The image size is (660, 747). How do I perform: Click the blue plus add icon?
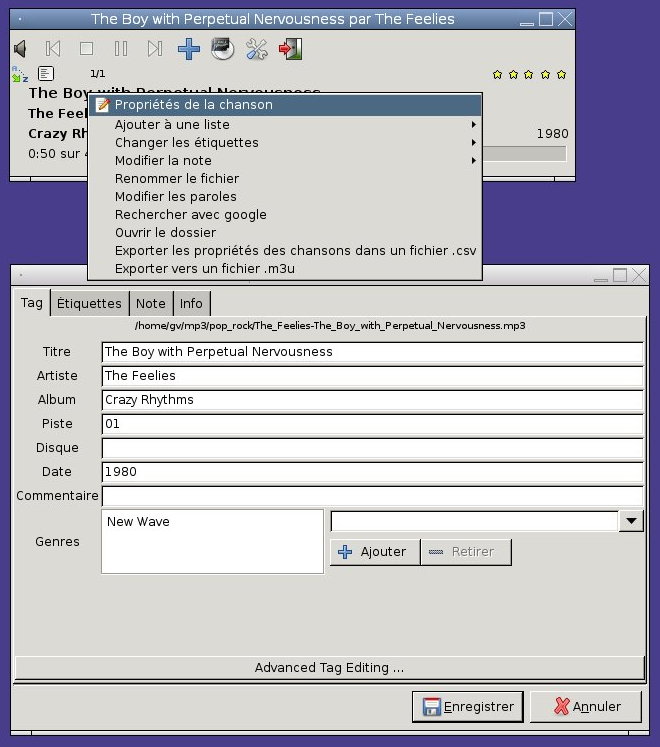(189, 49)
